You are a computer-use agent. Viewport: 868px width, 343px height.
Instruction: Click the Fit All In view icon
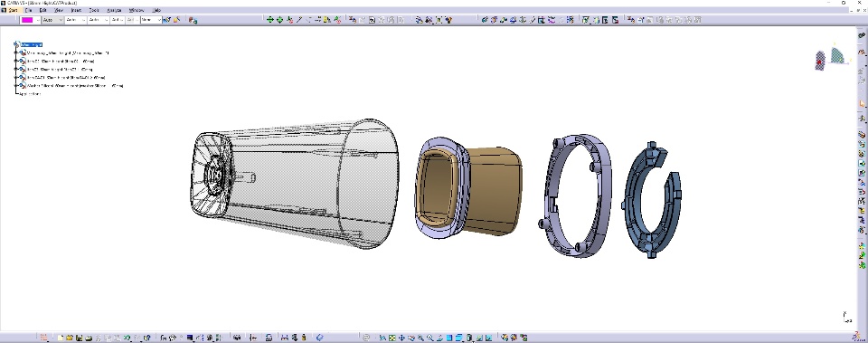click(391, 337)
